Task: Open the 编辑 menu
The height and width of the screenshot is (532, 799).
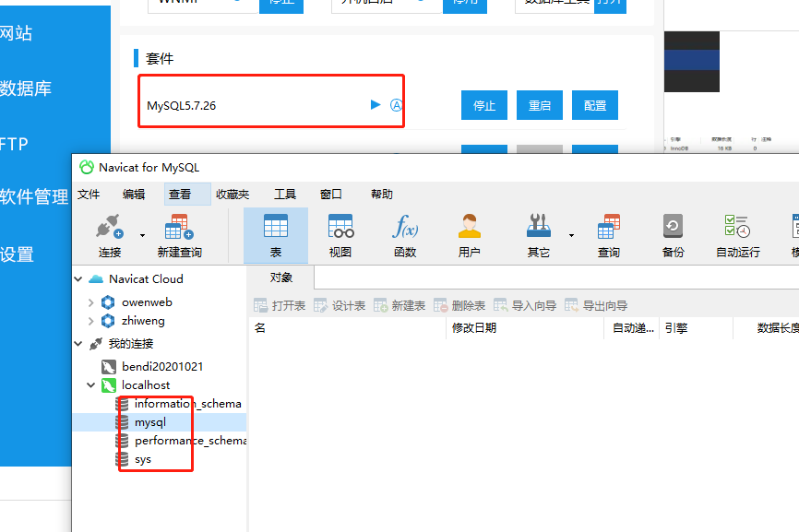Action: (x=134, y=194)
